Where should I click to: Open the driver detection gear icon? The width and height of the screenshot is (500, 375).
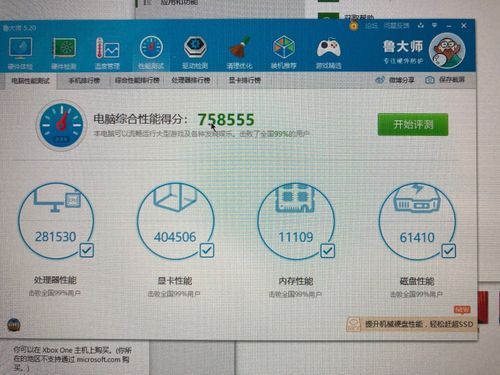coord(195,48)
